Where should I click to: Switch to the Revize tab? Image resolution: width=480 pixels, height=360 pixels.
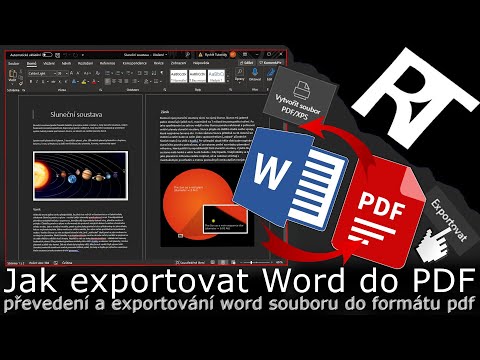coord(159,63)
